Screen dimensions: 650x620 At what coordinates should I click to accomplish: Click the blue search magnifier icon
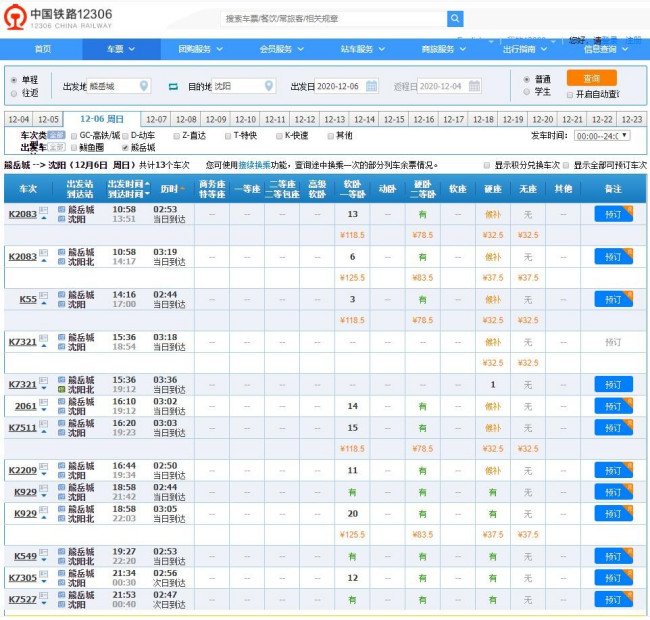pos(455,19)
